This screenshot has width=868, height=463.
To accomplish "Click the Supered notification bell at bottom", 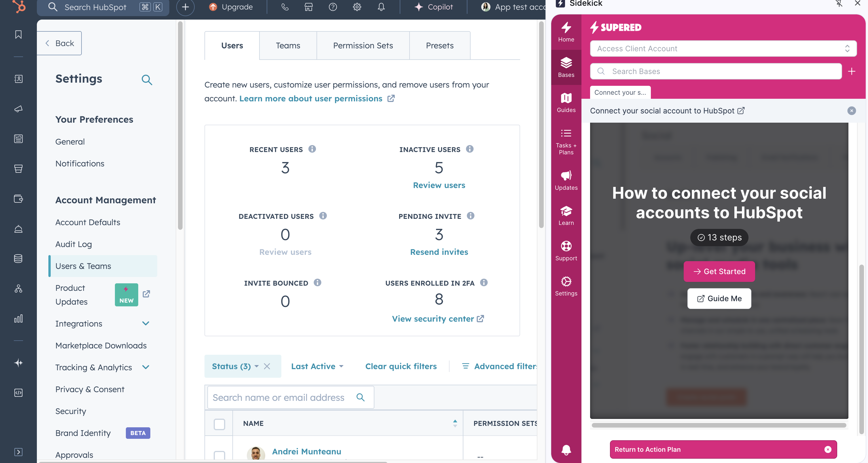I will (566, 450).
